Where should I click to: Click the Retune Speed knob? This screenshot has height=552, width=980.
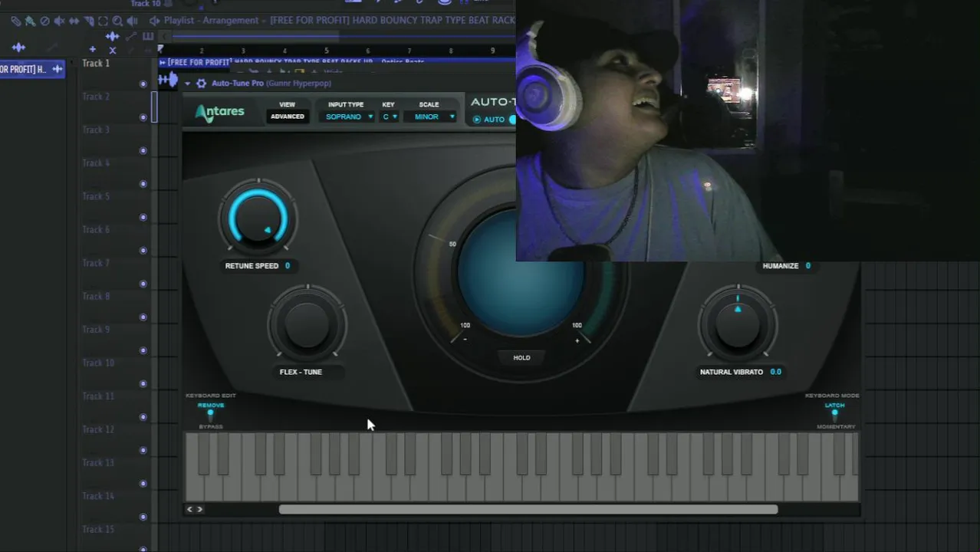258,218
